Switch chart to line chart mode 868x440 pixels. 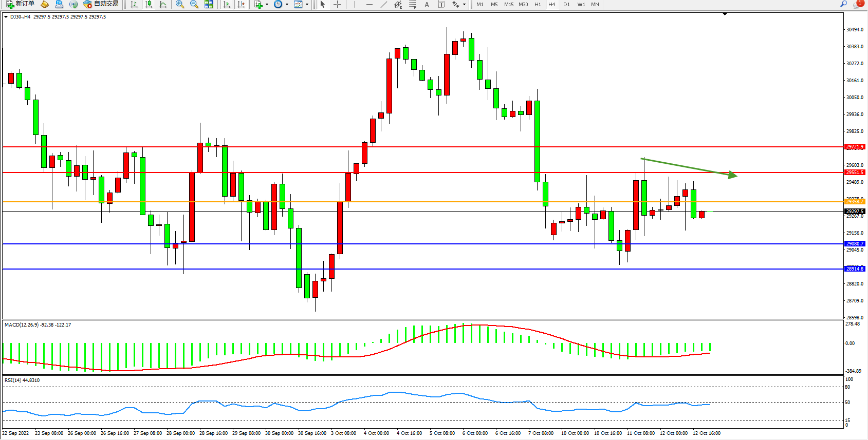tap(163, 4)
